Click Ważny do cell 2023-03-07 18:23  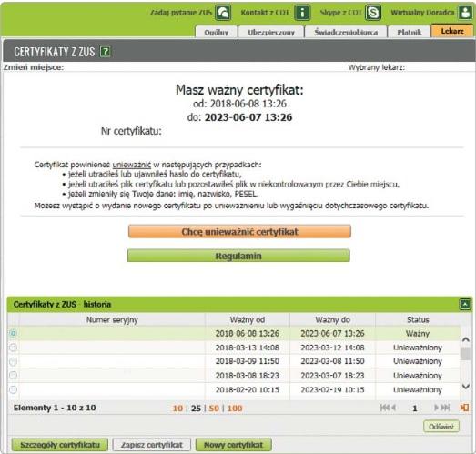333,376
